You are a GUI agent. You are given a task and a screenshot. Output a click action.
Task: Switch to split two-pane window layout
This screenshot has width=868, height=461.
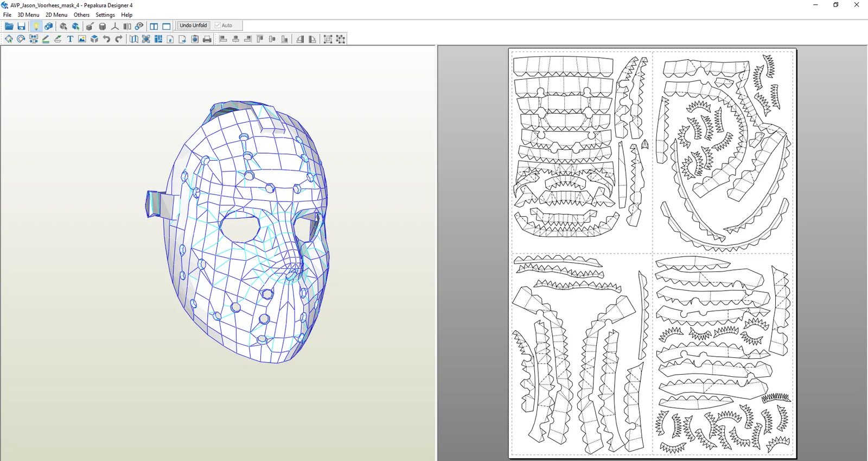(154, 26)
